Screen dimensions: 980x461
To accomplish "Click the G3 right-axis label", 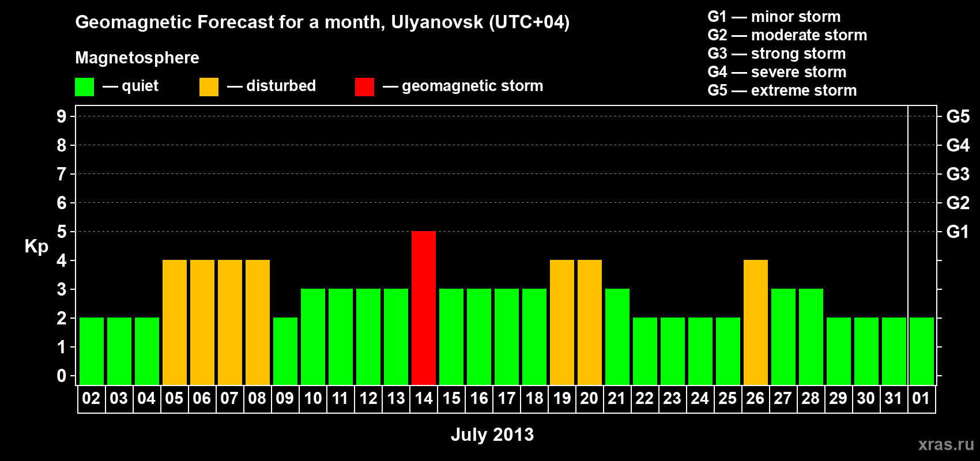I will (x=958, y=174).
